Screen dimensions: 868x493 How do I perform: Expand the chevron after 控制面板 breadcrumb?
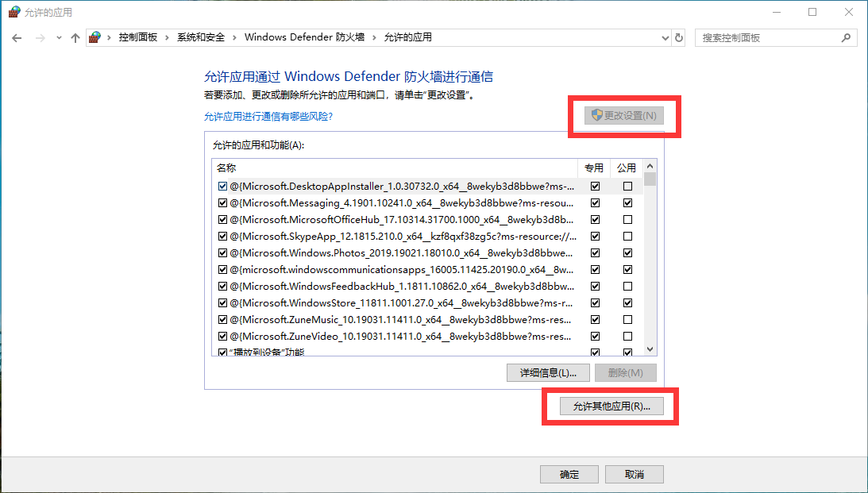pyautogui.click(x=167, y=38)
